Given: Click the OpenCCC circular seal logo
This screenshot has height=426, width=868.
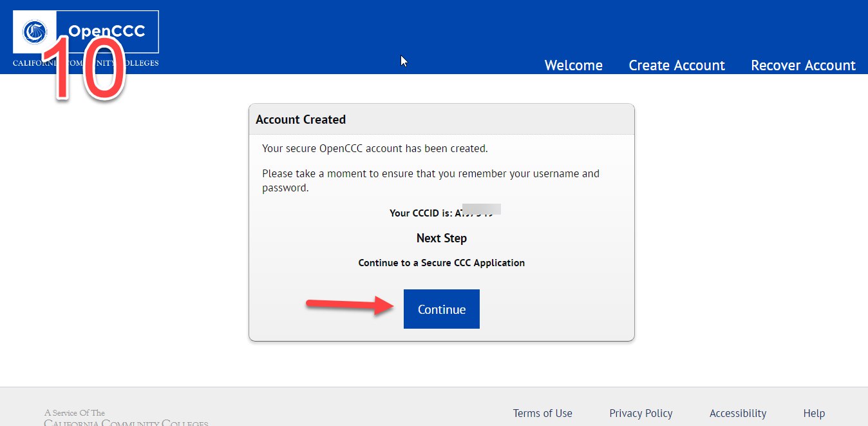Looking at the screenshot, I should tap(34, 32).
